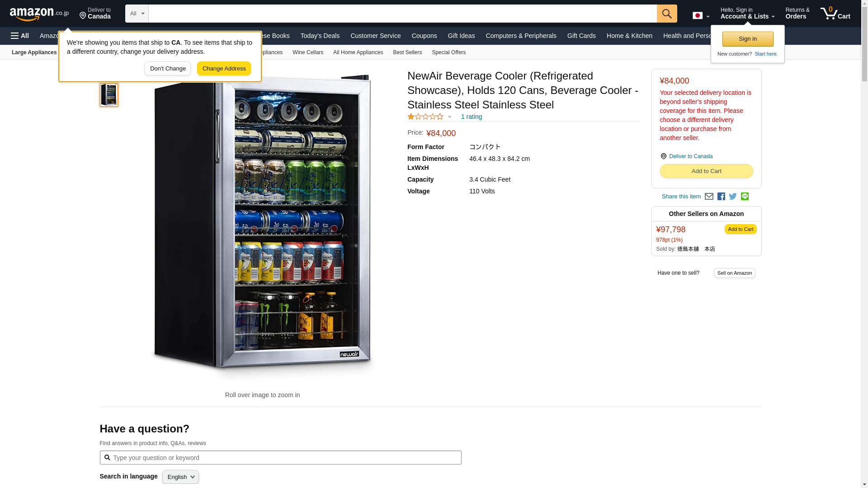Open Today's Deals nav item
The height and width of the screenshot is (488, 868).
[x=320, y=36]
